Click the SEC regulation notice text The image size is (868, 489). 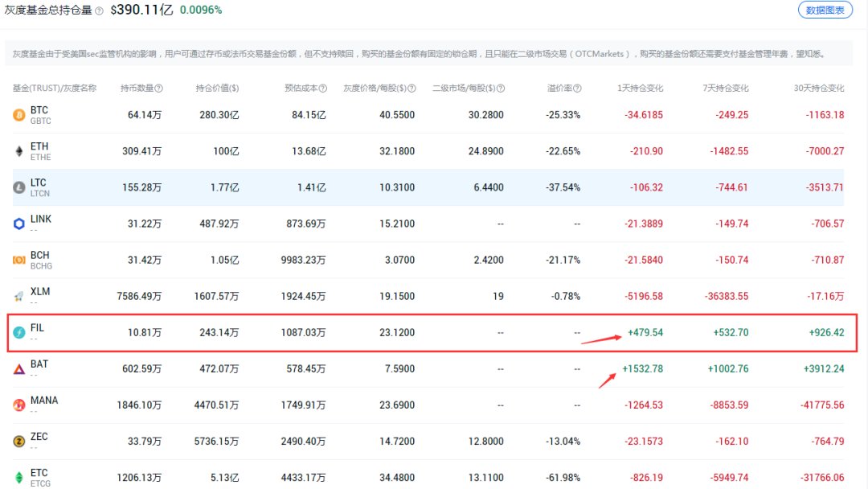[420, 54]
